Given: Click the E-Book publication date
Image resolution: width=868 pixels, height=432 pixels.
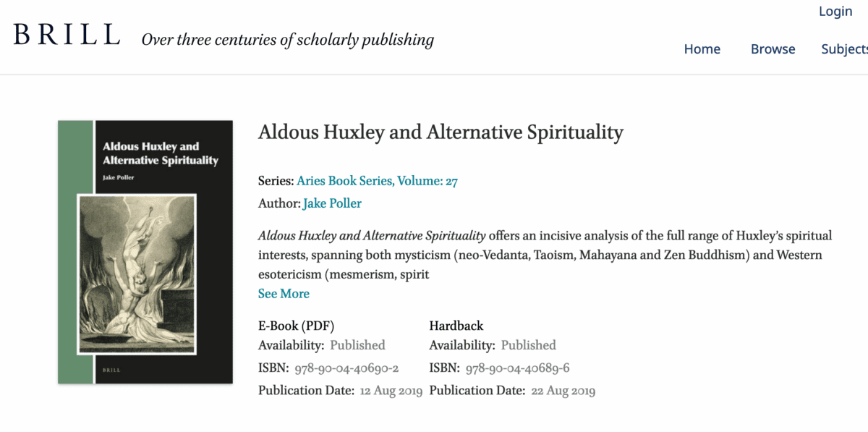Looking at the screenshot, I should pos(391,390).
